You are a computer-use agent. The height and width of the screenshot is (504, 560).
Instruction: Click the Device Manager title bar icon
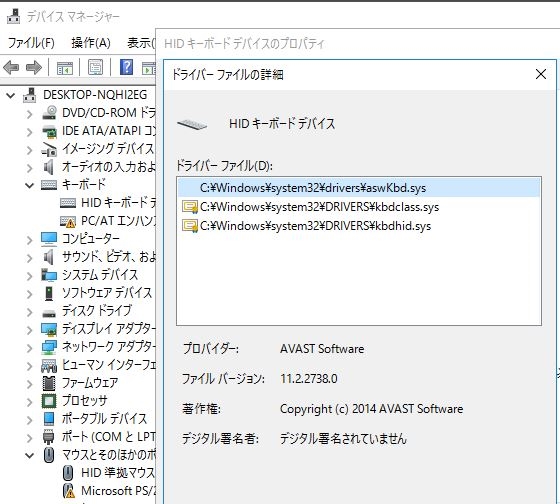tap(14, 16)
